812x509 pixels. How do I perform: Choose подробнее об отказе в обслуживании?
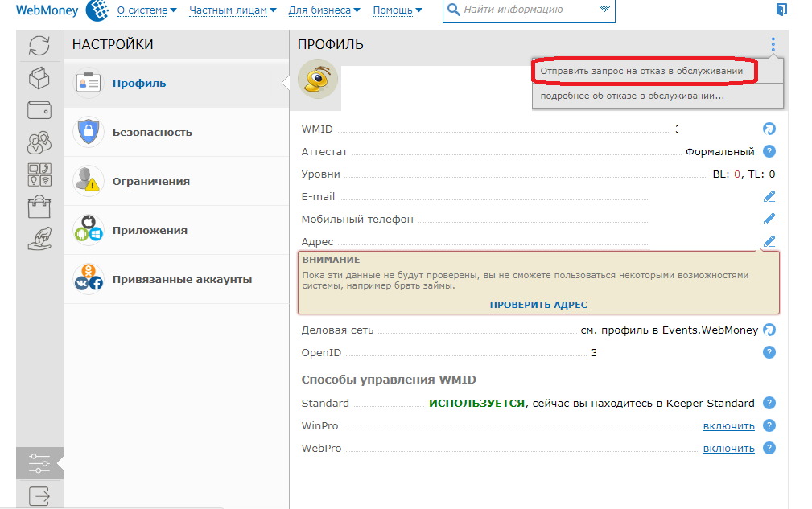(x=633, y=96)
